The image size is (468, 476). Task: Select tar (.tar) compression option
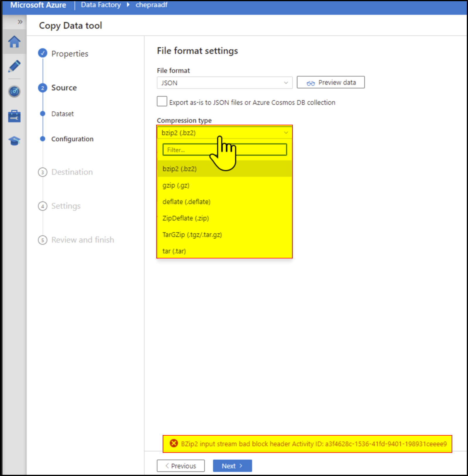pyautogui.click(x=225, y=251)
